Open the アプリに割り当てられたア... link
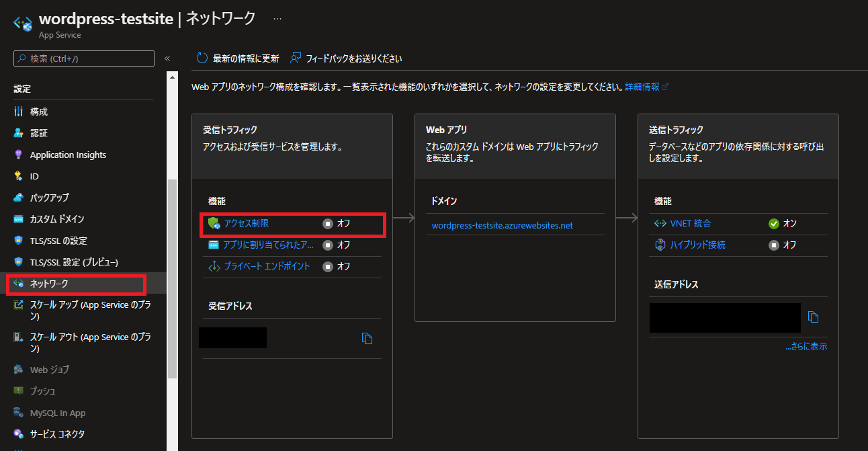The image size is (868, 451). pyautogui.click(x=269, y=245)
